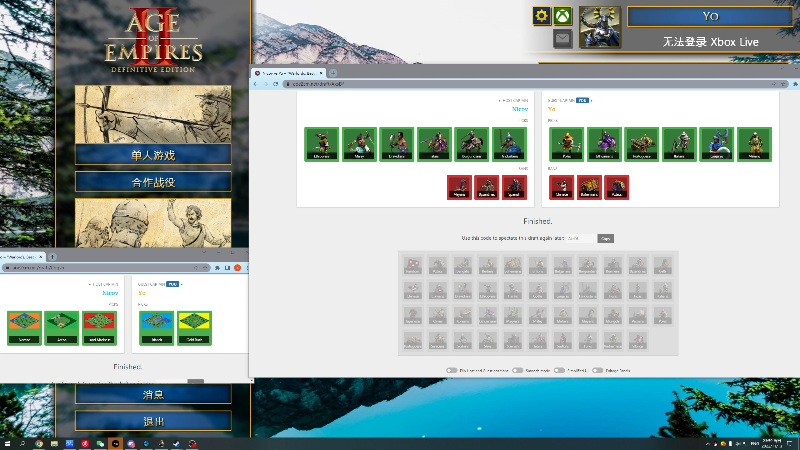Click the player avatar portrait

pos(599,27)
